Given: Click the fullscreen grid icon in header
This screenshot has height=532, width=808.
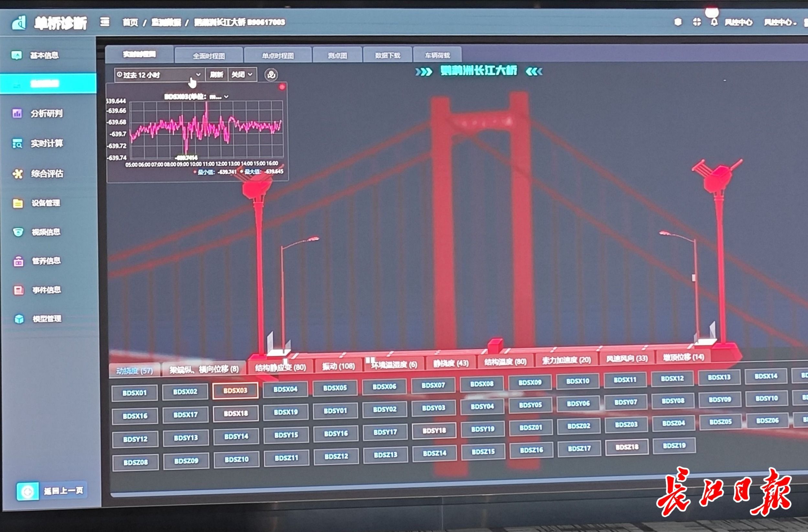Looking at the screenshot, I should [x=696, y=22].
